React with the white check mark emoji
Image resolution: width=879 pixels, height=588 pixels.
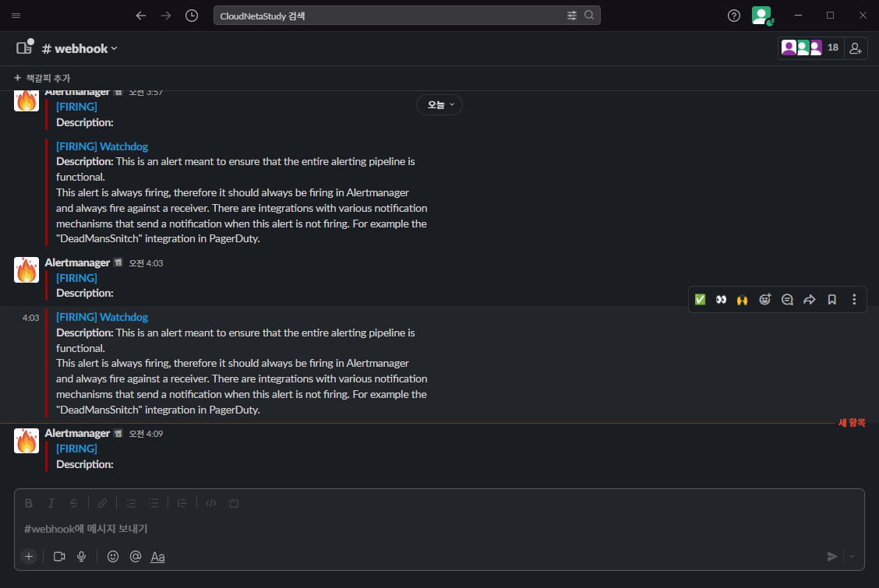(x=700, y=300)
